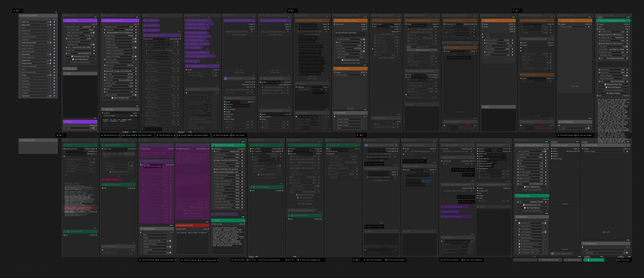Toggle allow_overwrite in Sampler Settings NI+Seed v2
This screenshot has height=278, width=644.
coord(545,151)
